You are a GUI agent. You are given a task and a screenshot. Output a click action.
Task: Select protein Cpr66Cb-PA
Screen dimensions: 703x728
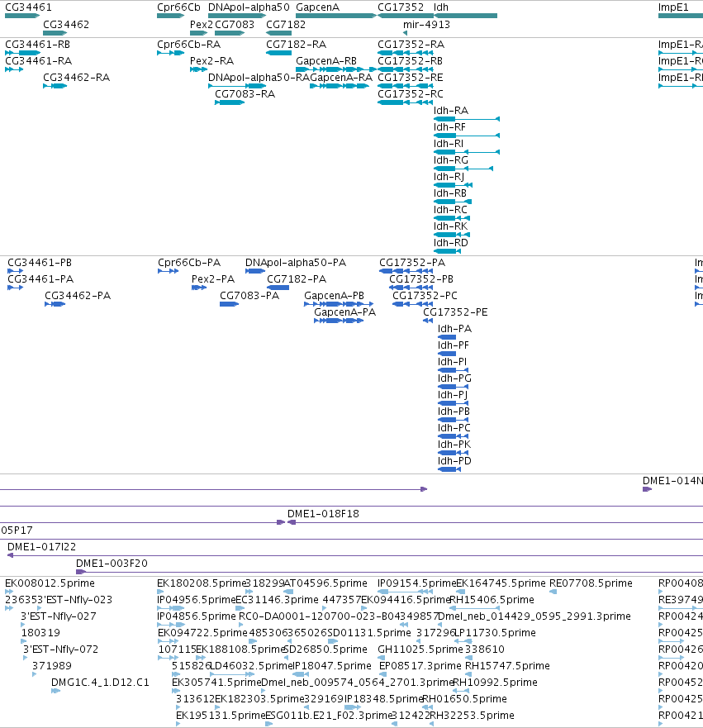pos(168,271)
